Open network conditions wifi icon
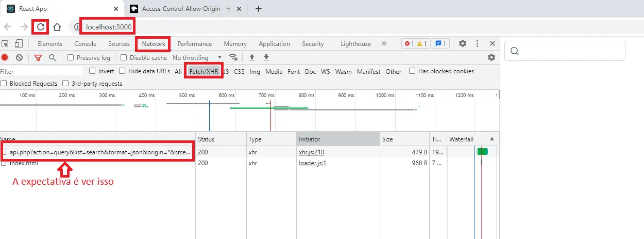 pyautogui.click(x=233, y=57)
